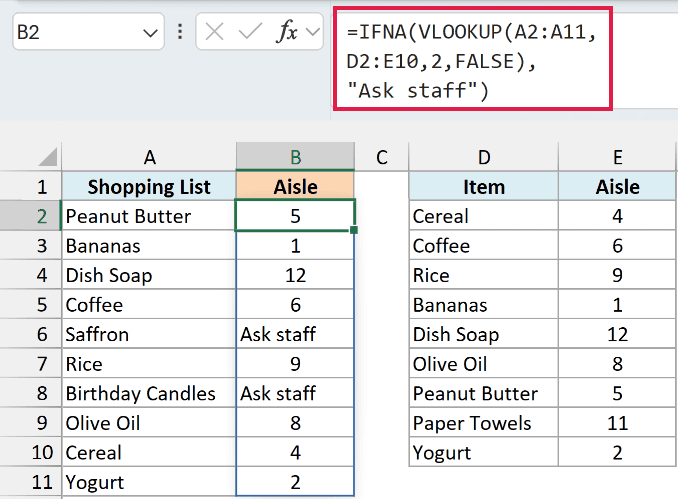Select 'Coffee' in the Shopping List column
The height and width of the screenshot is (499, 678).
click(149, 304)
